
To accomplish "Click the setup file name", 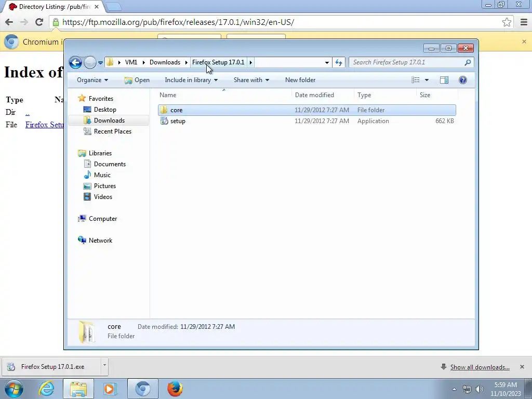I will [178, 121].
